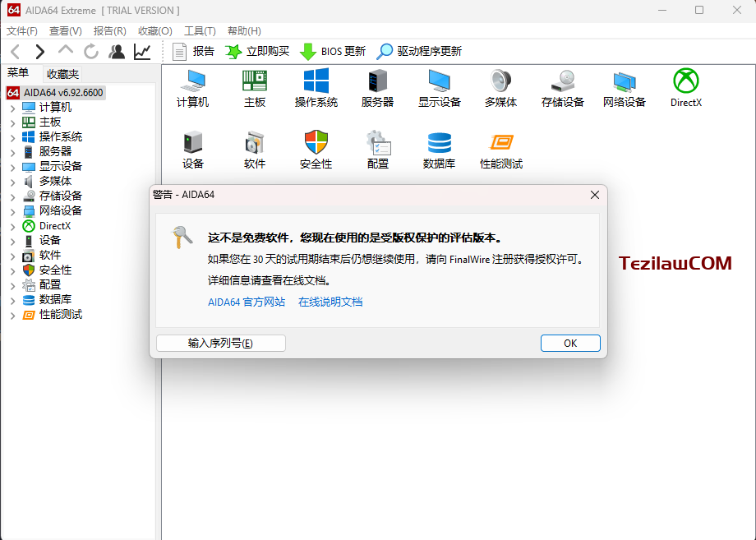Click the user profile toolbar icon
This screenshot has height=540, width=756.
coord(117,52)
